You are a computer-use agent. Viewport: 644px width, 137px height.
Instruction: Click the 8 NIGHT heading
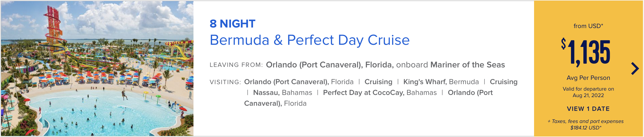coord(232,24)
